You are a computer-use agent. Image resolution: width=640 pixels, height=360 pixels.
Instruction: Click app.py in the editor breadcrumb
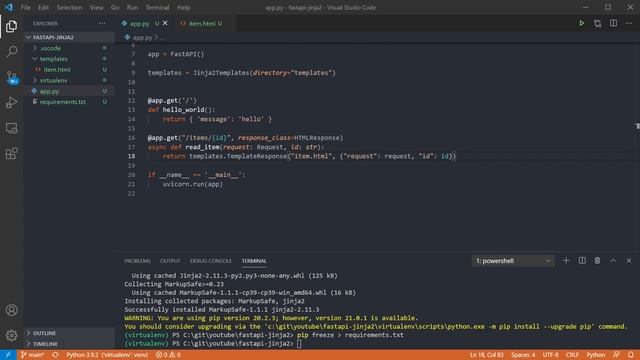coord(142,38)
